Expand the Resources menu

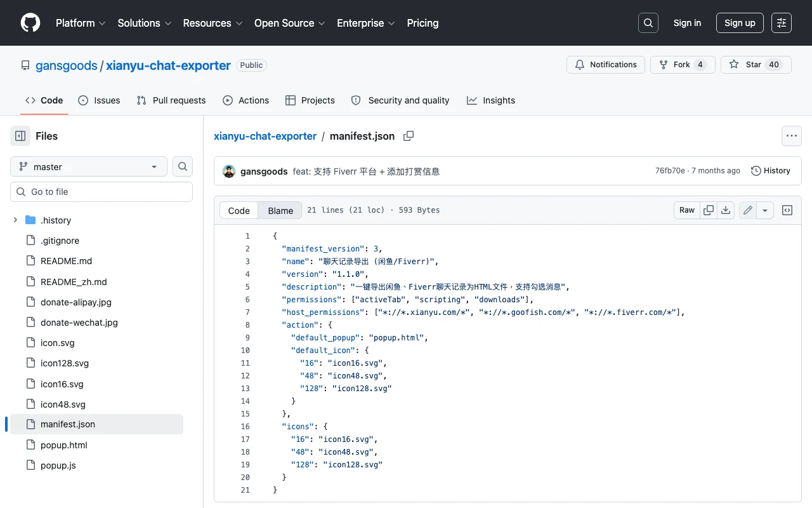click(213, 23)
